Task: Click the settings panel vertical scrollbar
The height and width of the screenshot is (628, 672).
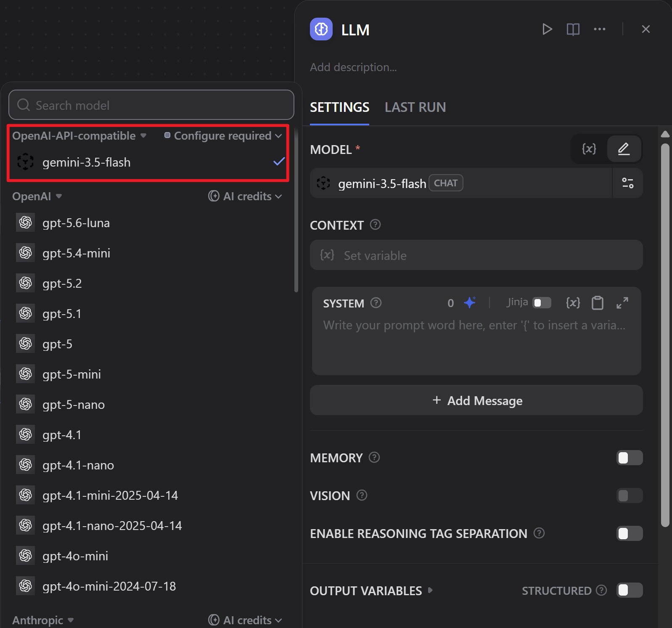Action: click(665, 335)
